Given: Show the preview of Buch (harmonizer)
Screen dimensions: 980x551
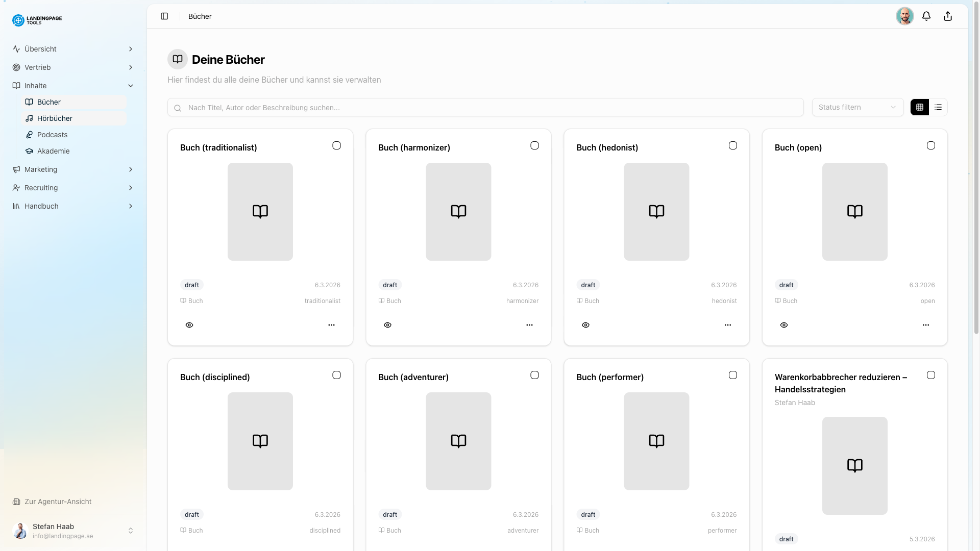Looking at the screenshot, I should point(387,325).
